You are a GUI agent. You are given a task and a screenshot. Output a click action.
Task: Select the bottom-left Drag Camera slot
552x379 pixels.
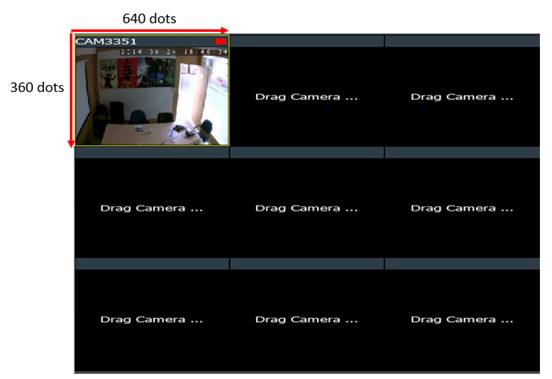pyautogui.click(x=152, y=320)
